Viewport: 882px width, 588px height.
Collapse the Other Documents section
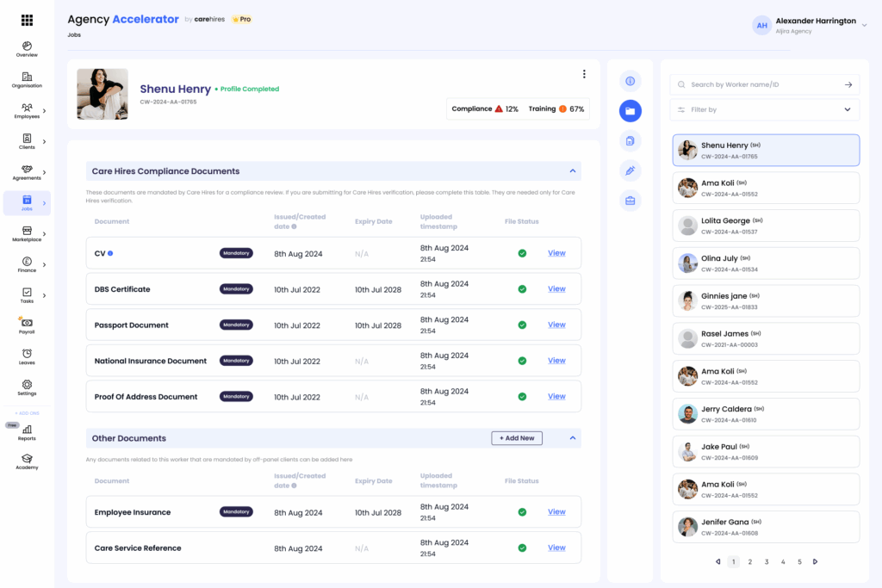pyautogui.click(x=572, y=438)
